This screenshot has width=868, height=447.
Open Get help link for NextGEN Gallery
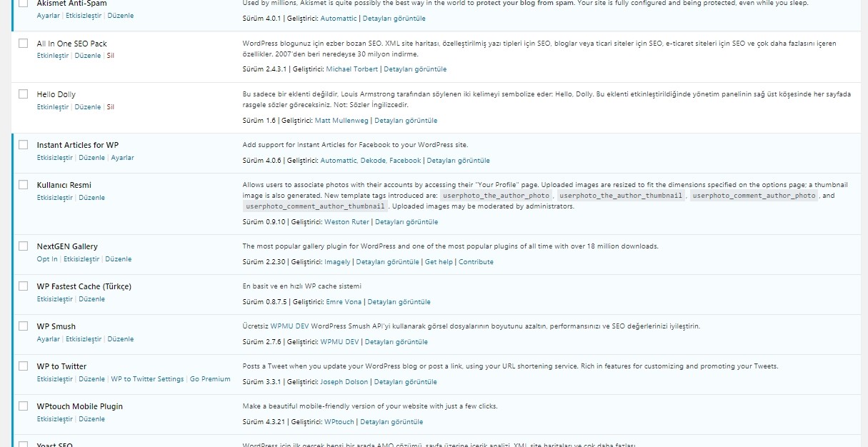[439, 262]
